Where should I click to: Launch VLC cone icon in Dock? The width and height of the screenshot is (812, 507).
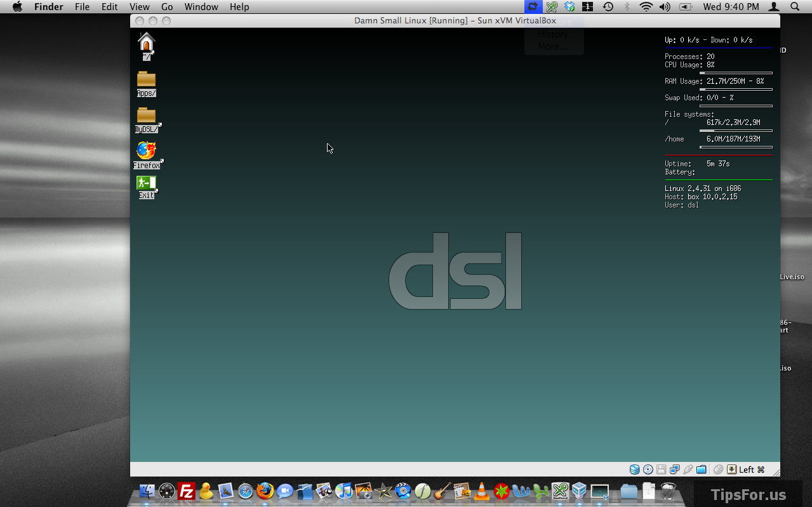pos(482,491)
